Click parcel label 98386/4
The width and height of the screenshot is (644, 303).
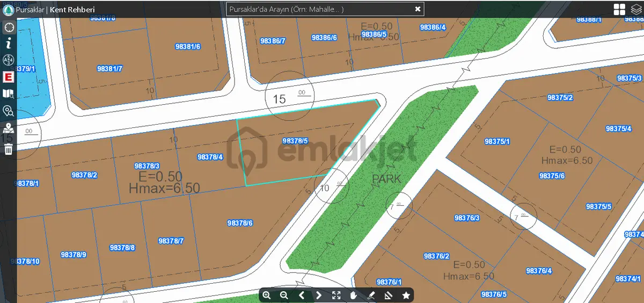[x=433, y=27]
